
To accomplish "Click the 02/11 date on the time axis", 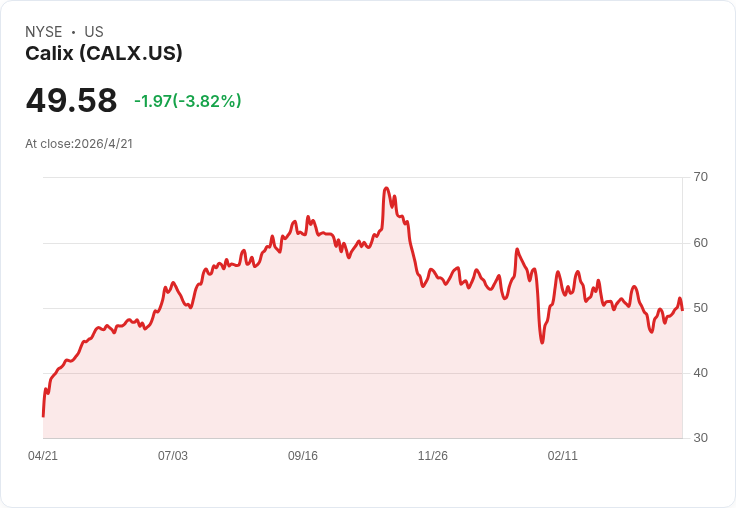I will (563, 456).
